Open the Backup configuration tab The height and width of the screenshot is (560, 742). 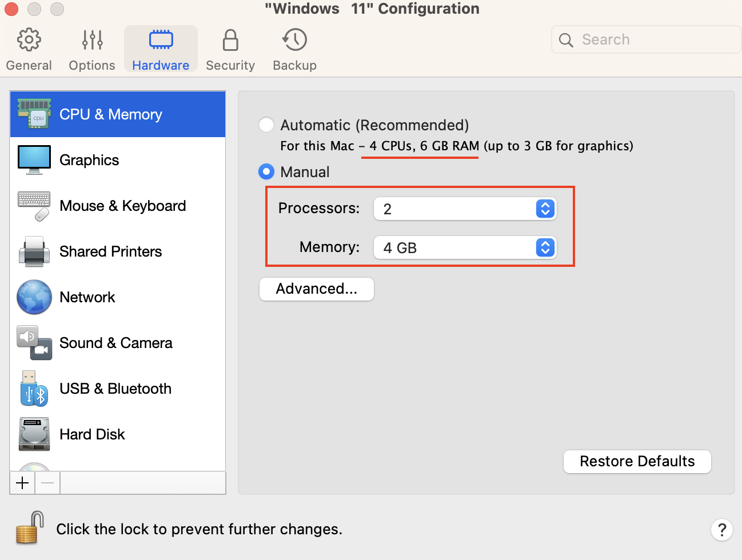[294, 49]
